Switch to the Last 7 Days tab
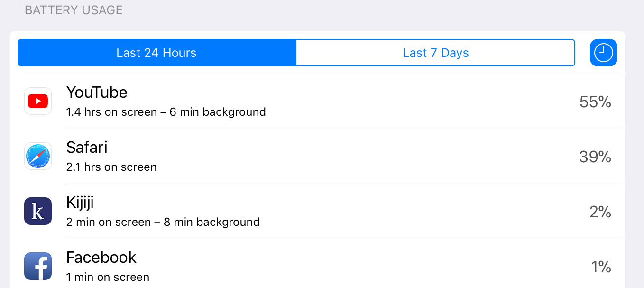The width and height of the screenshot is (644, 288). (436, 53)
